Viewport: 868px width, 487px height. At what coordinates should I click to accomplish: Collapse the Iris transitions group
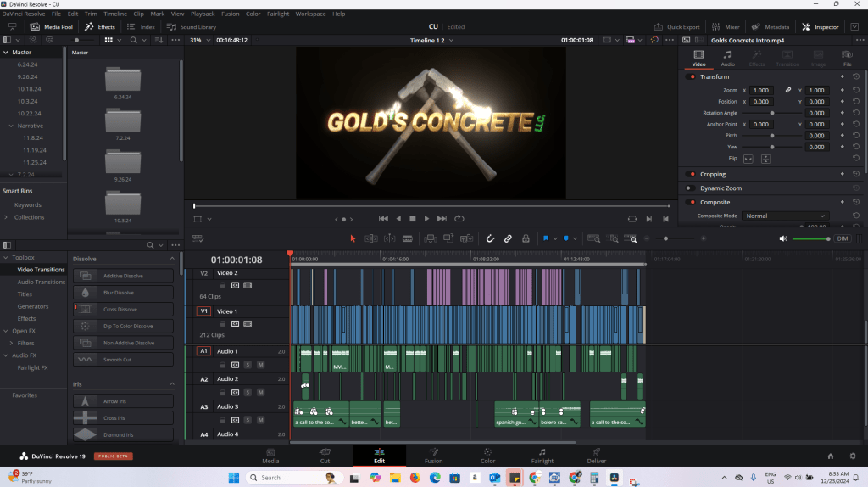tap(172, 384)
